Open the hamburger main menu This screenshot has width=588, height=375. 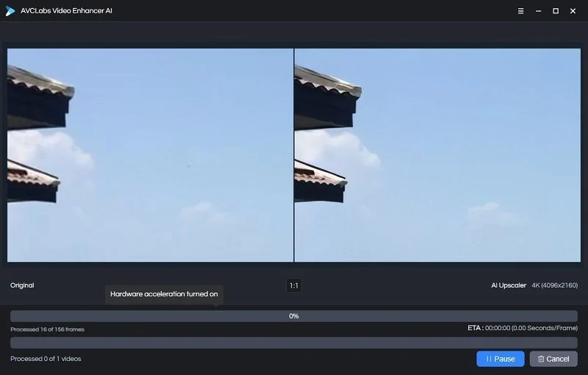[521, 11]
